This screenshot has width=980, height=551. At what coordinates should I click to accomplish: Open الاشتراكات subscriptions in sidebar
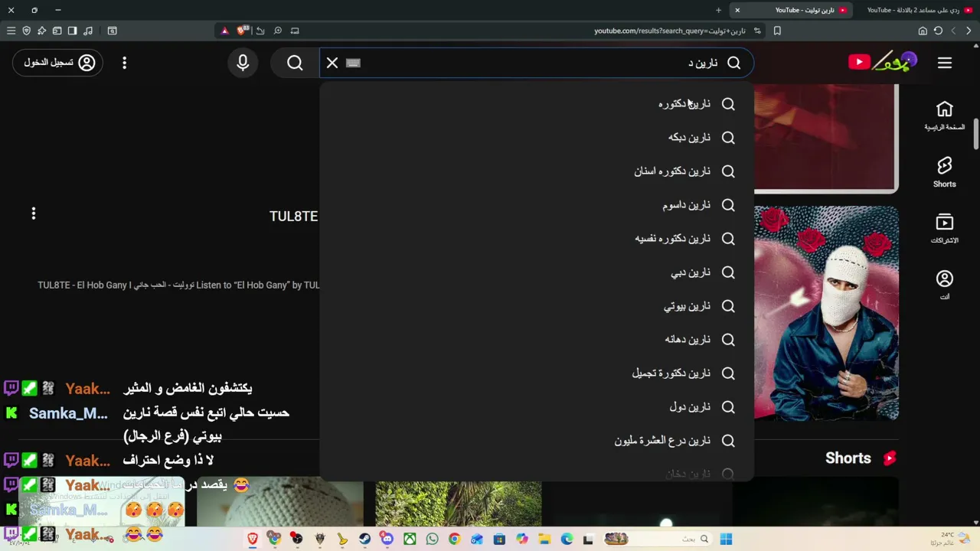click(945, 229)
